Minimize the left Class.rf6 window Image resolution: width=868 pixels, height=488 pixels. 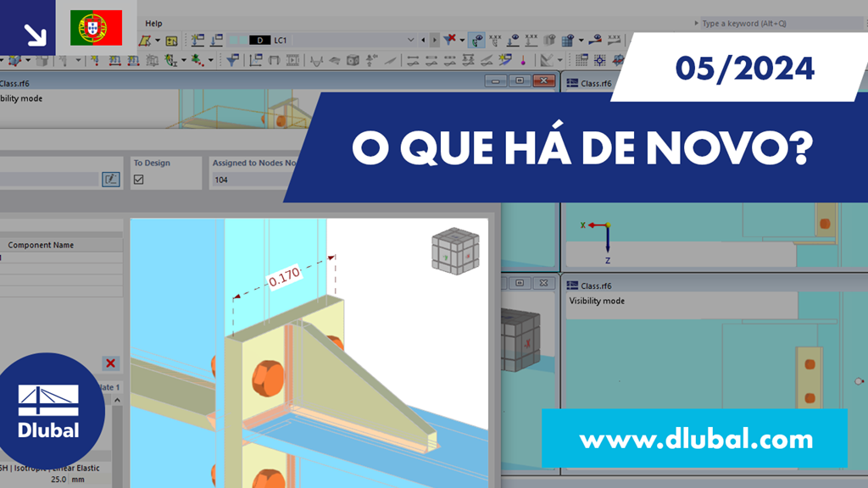[x=495, y=81]
